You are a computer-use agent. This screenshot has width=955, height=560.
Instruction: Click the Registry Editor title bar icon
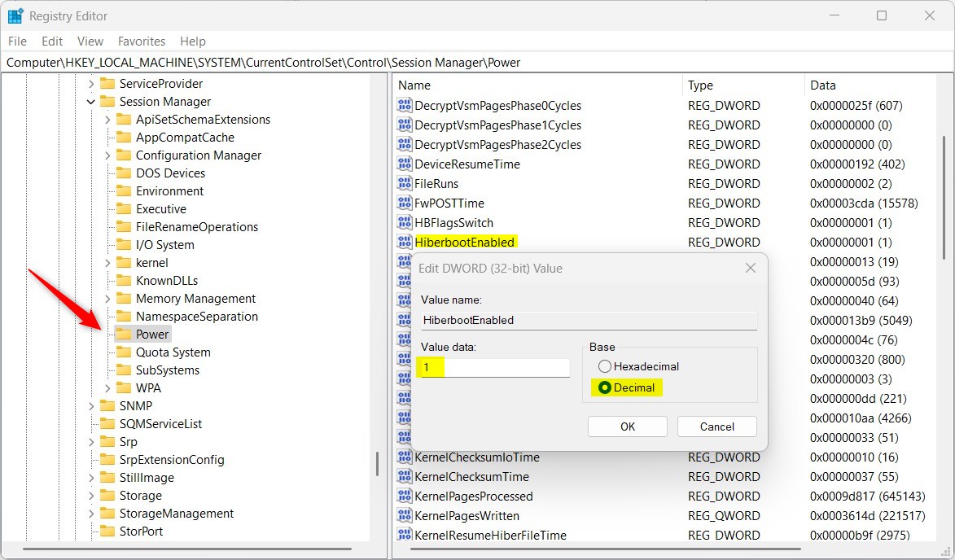pos(16,15)
